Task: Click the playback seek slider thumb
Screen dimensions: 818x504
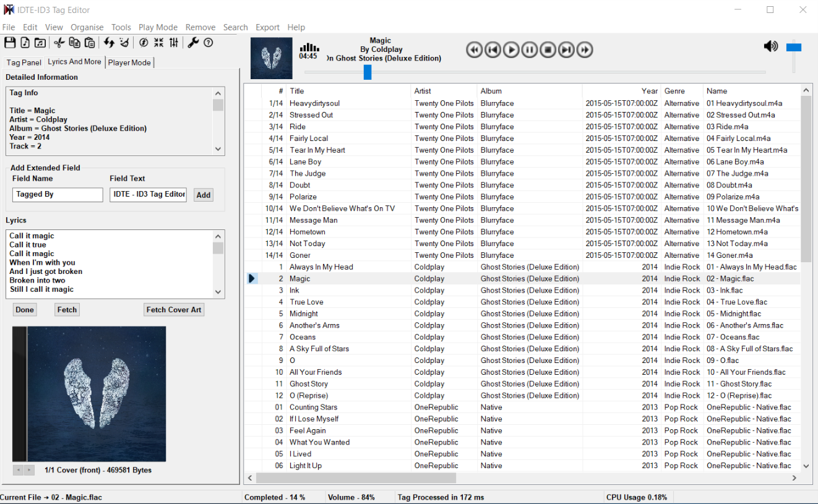Action: click(368, 72)
